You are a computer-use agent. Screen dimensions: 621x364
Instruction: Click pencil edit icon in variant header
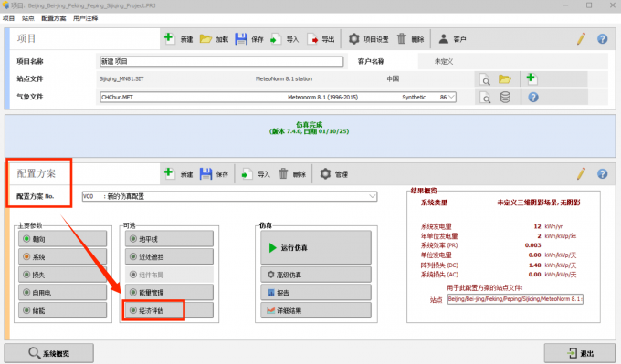pyautogui.click(x=581, y=173)
